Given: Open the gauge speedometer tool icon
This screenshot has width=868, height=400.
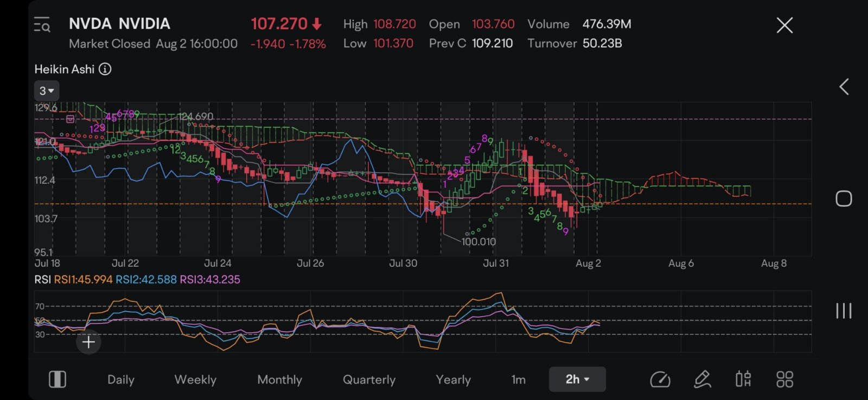Looking at the screenshot, I should click(660, 379).
